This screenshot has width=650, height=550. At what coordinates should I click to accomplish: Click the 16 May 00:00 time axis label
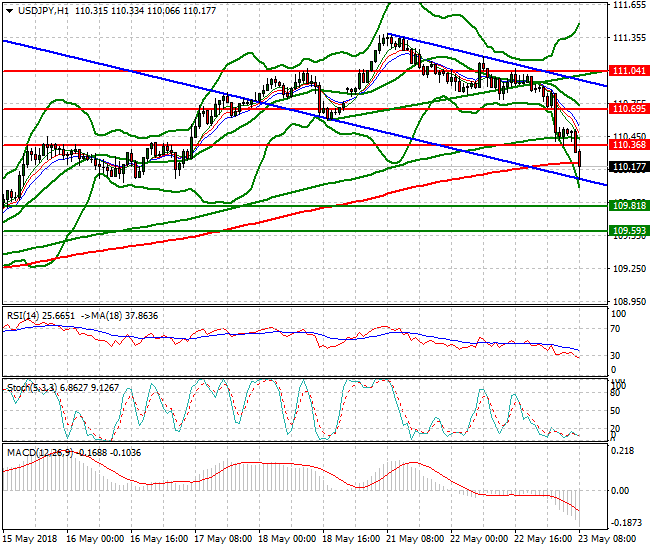(95, 539)
